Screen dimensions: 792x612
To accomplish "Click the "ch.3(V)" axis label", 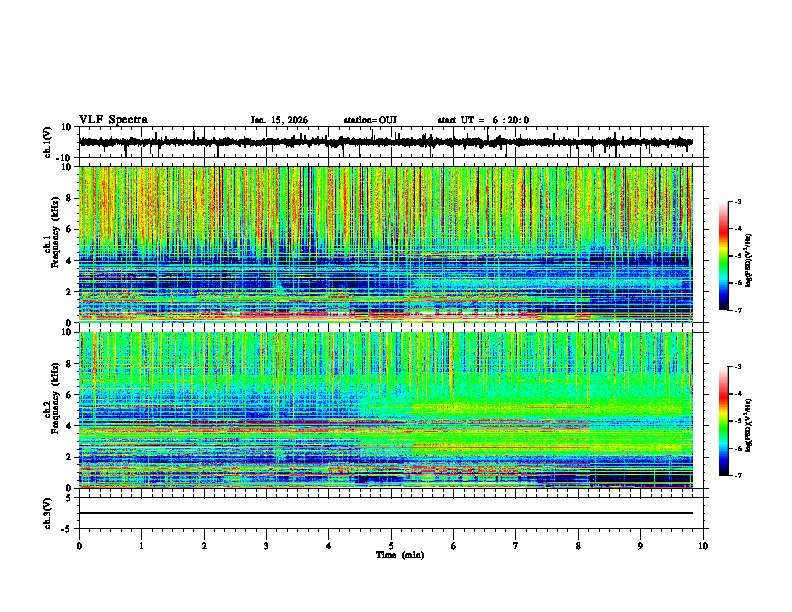I will point(48,513).
